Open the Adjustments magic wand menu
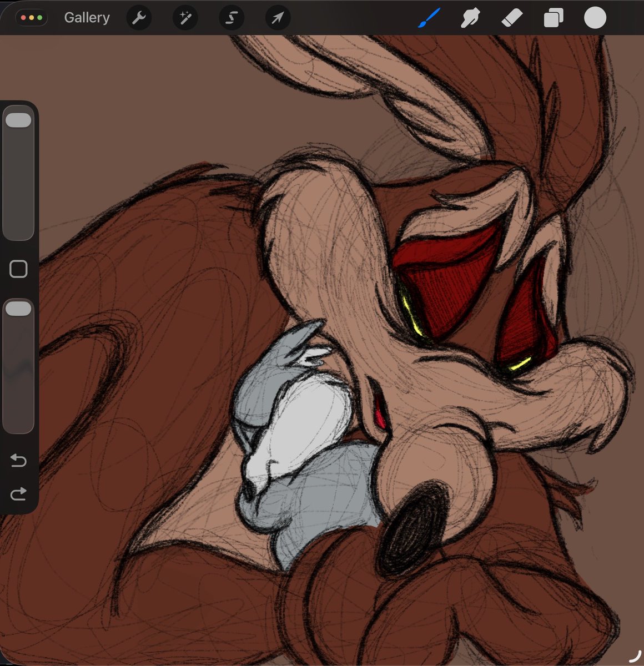 point(185,18)
